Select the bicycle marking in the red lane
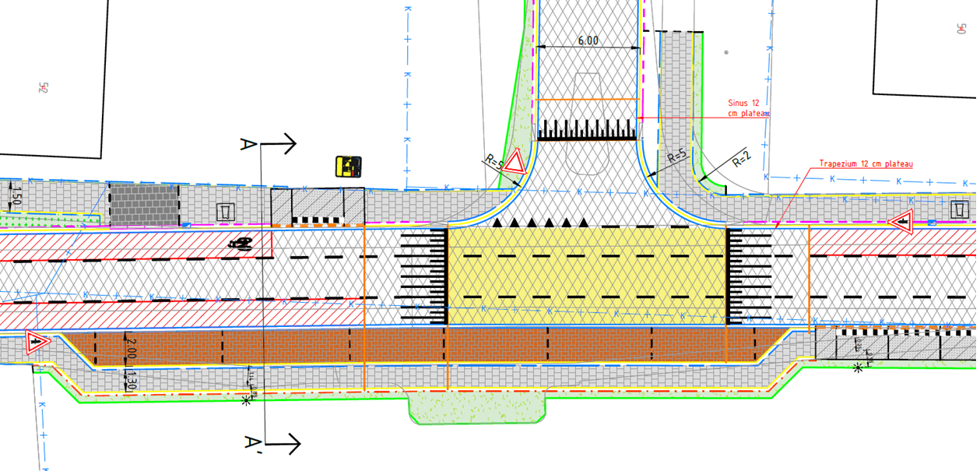This screenshot has height=471, width=980. pyautogui.click(x=240, y=244)
